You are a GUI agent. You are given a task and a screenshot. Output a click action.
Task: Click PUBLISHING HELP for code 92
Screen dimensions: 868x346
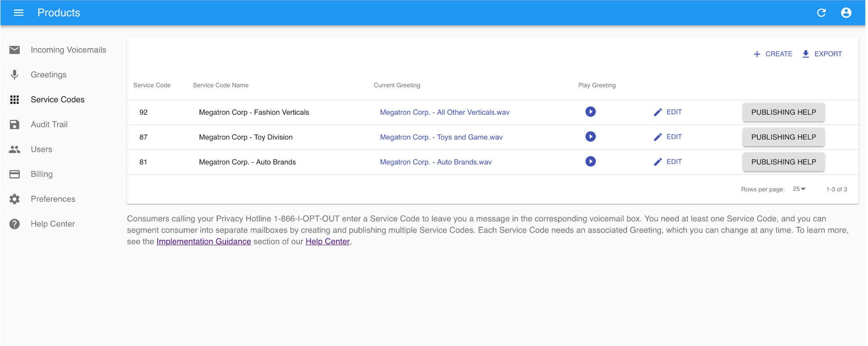pos(783,112)
